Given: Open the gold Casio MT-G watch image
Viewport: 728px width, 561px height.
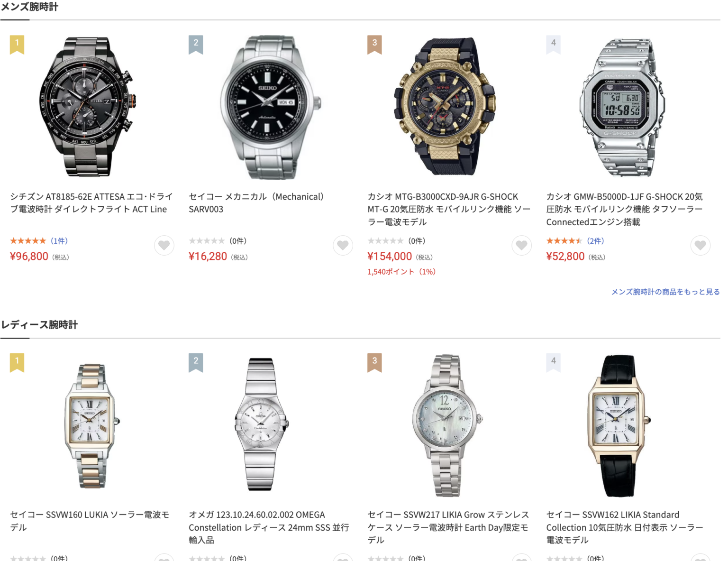Looking at the screenshot, I should click(x=446, y=107).
